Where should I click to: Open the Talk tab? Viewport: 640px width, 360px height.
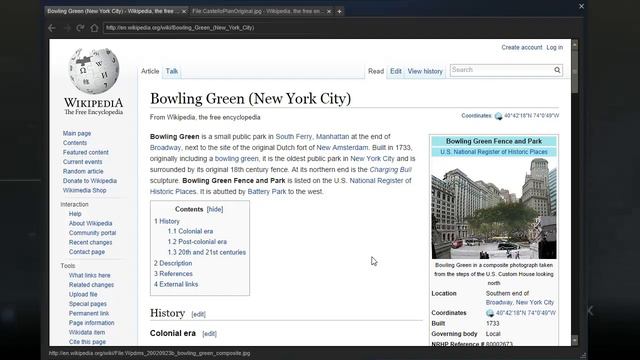point(172,71)
